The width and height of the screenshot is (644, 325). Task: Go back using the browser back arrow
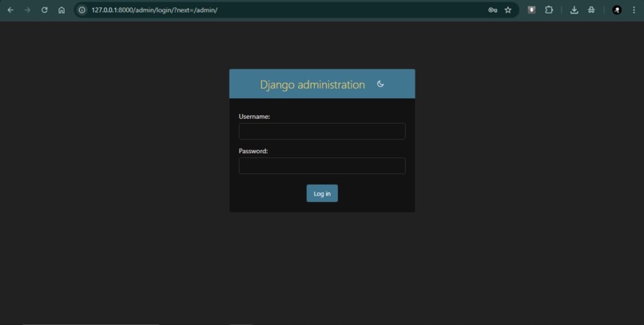[x=10, y=10]
